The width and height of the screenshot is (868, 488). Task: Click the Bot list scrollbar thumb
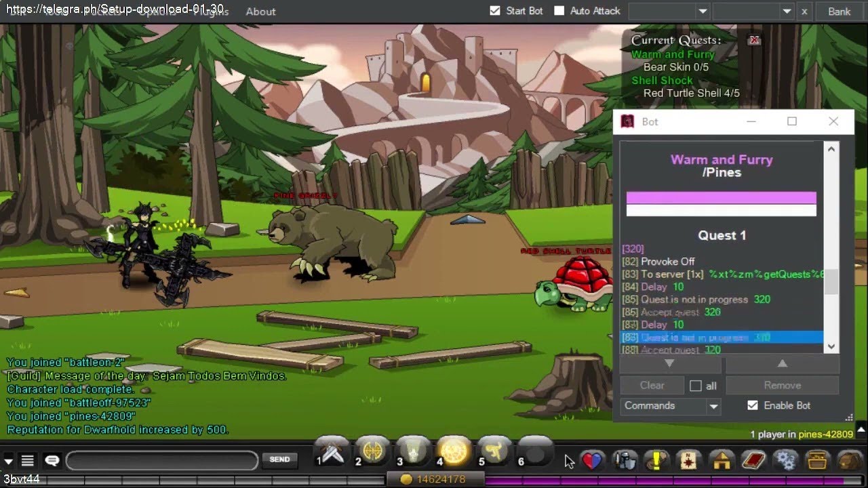click(831, 281)
